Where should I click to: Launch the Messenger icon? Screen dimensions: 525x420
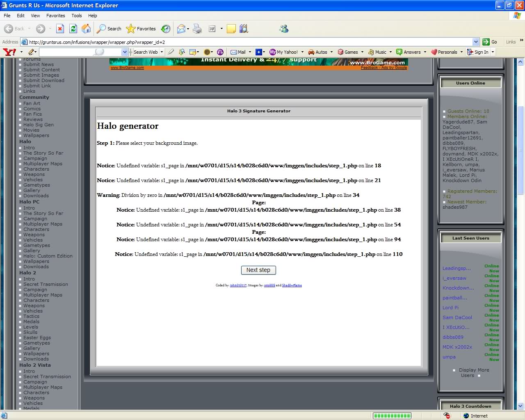point(284,29)
